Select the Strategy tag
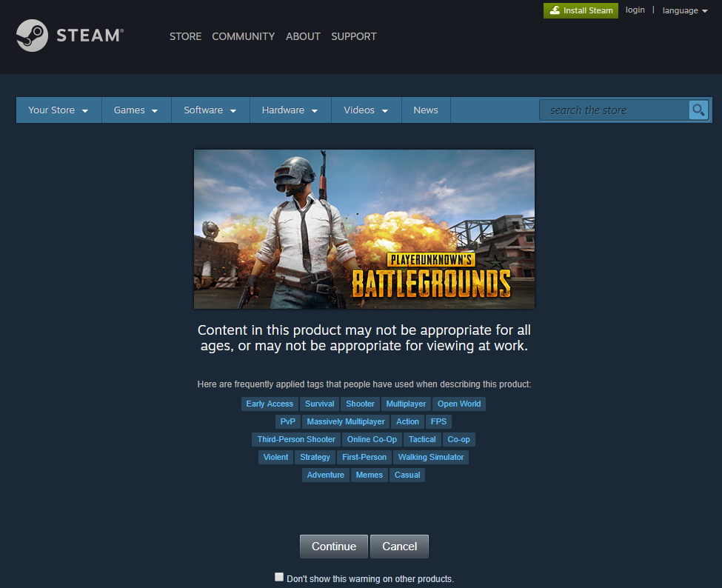This screenshot has width=722, height=588. click(x=315, y=457)
